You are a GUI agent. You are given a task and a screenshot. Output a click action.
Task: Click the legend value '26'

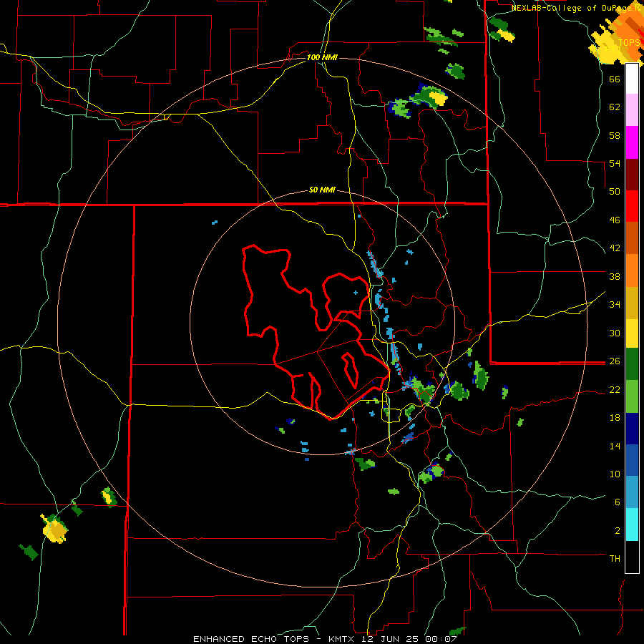tap(615, 361)
